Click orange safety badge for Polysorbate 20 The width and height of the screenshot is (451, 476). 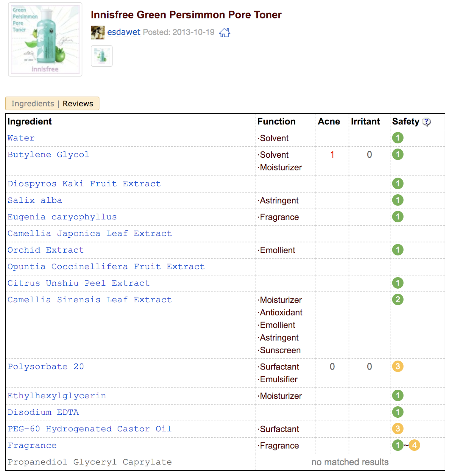tap(398, 366)
